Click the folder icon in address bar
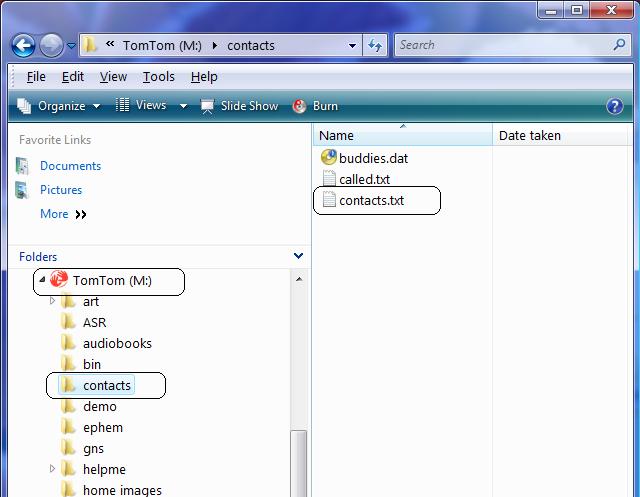This screenshot has width=640, height=497. 89,44
